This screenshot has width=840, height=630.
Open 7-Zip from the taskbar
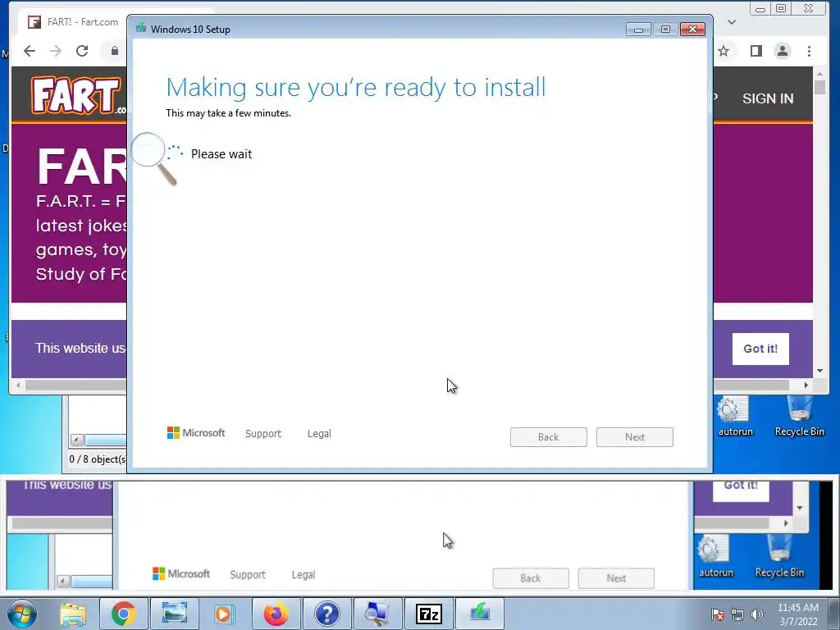click(428, 614)
